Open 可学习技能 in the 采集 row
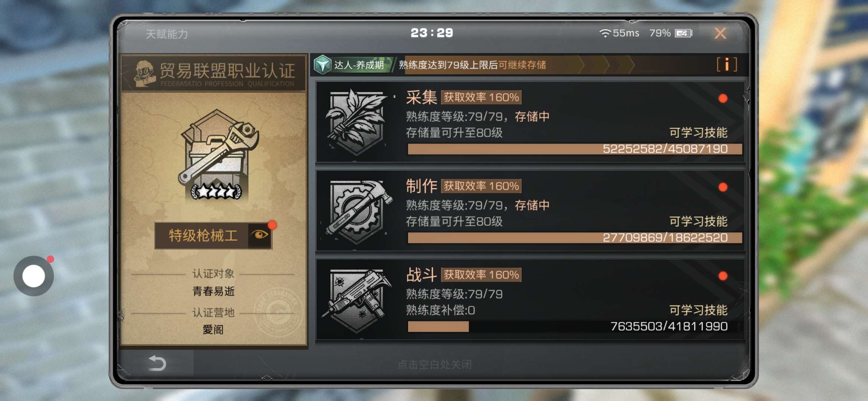This screenshot has height=401, width=868. pos(698,133)
